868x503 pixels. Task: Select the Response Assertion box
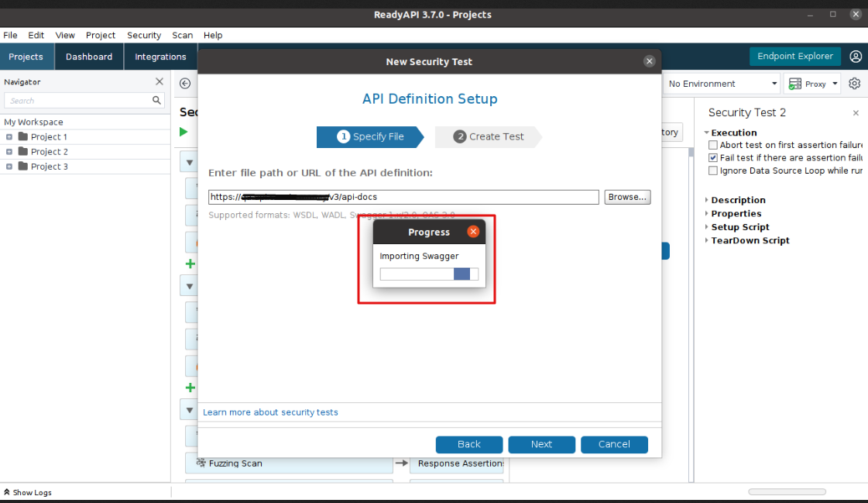tap(457, 463)
